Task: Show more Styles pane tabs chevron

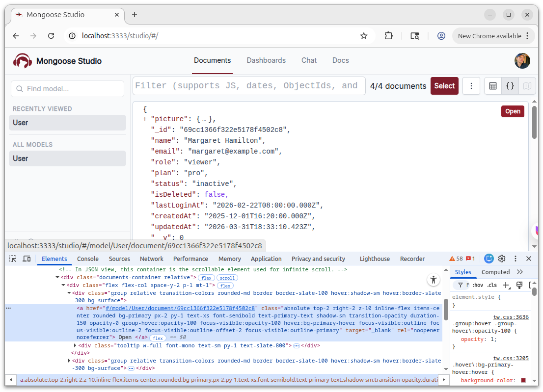Action: coord(519,272)
